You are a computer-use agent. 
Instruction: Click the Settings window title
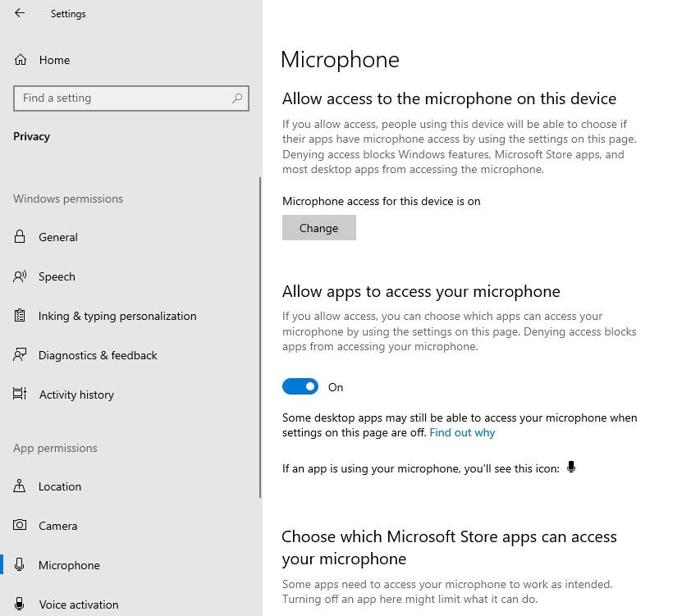[x=68, y=14]
